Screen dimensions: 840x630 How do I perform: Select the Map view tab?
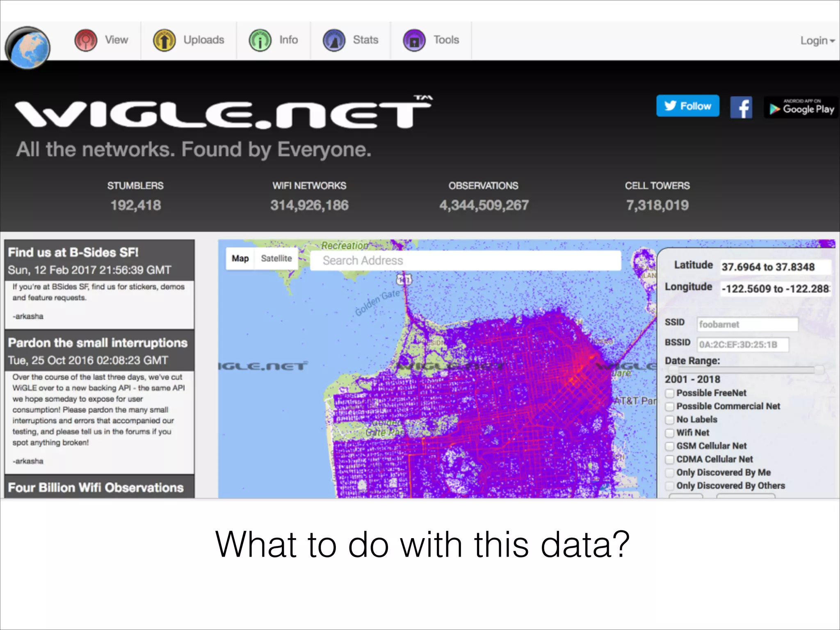(x=240, y=259)
